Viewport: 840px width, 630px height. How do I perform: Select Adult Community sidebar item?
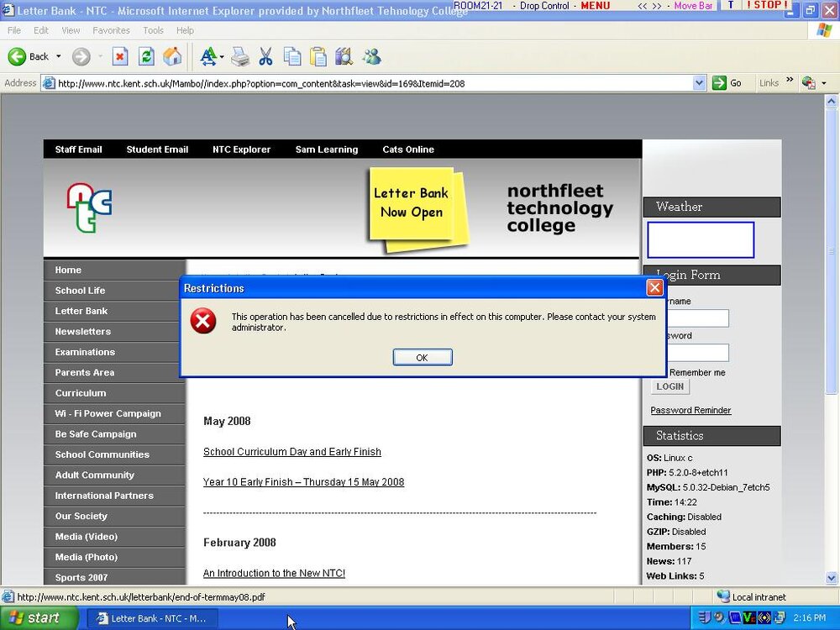(114, 475)
